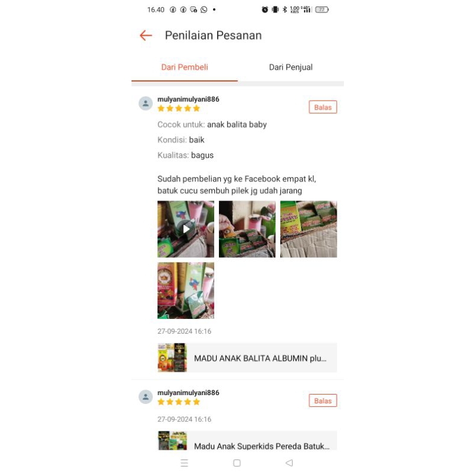The image size is (476, 476).
Task: Open second reviewer's profile avatar icon
Action: pyautogui.click(x=146, y=397)
